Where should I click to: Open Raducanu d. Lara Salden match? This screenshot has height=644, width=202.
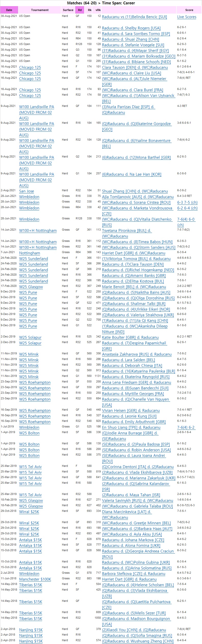coord(129,360)
